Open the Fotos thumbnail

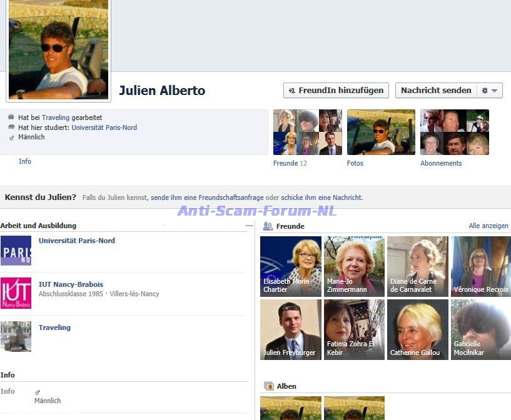coord(381,132)
